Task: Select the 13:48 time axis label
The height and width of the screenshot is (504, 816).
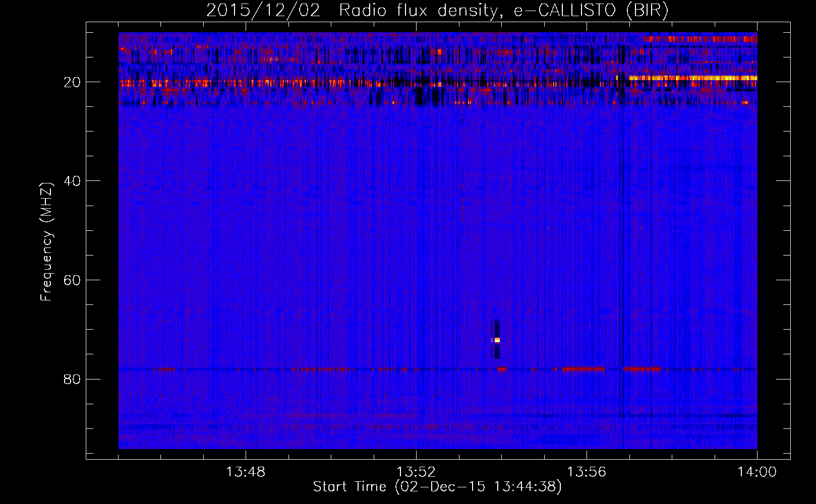Action: point(246,472)
